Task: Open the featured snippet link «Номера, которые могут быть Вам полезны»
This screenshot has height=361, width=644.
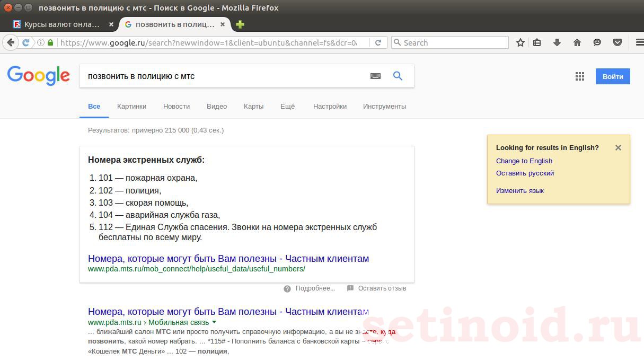Action: (228, 259)
